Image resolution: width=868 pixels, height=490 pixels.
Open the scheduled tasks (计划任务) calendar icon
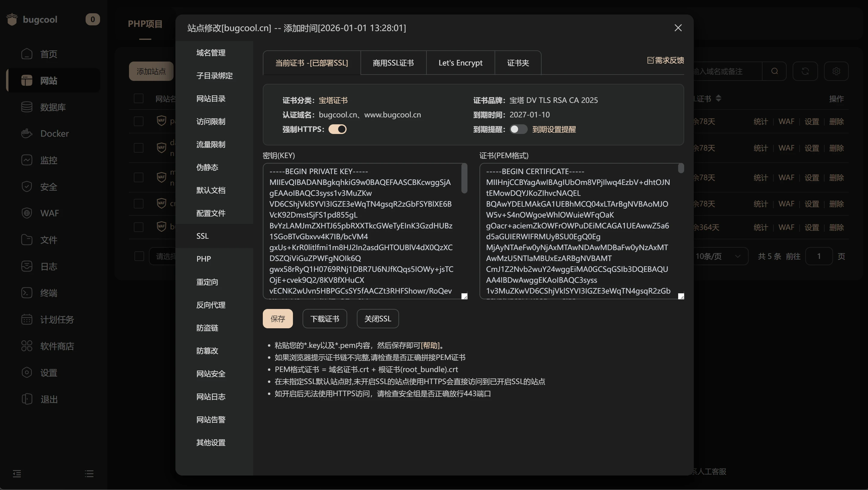(x=27, y=319)
